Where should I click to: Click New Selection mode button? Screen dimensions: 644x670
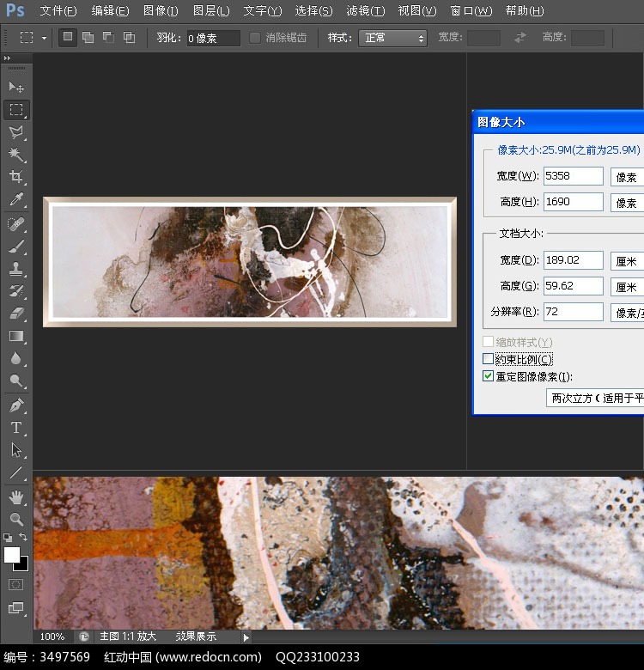coord(68,37)
